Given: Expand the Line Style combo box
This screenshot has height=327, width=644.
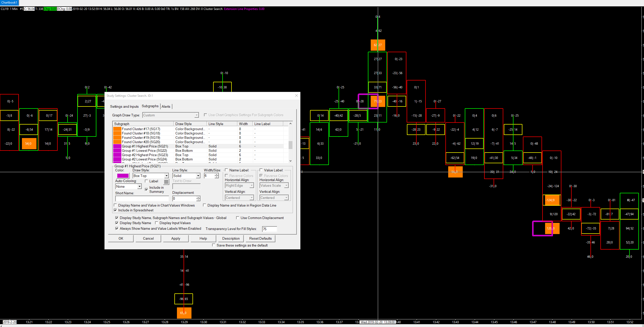Looking at the screenshot, I should click(198, 176).
